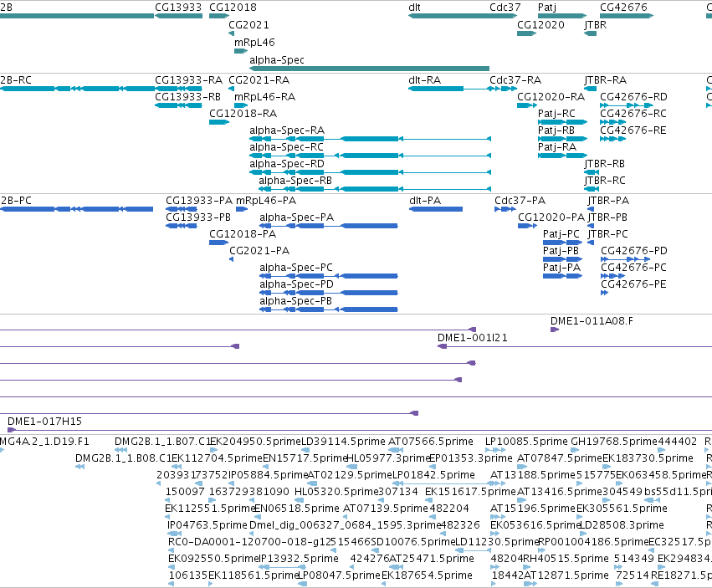Select the CG12018 gene label
This screenshot has height=588, width=712.
pyautogui.click(x=233, y=8)
